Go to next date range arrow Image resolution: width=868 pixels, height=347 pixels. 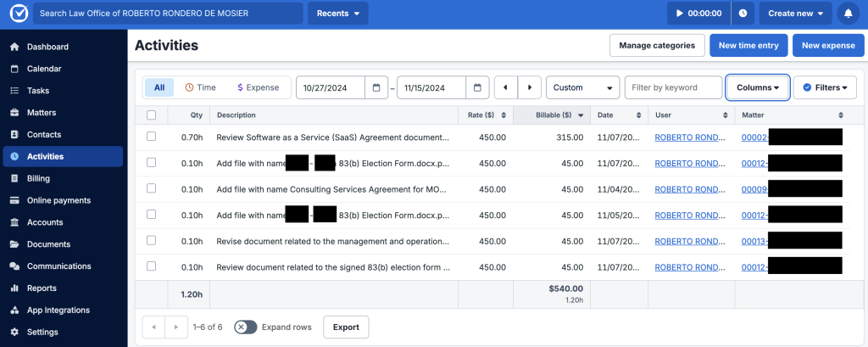[x=530, y=87]
